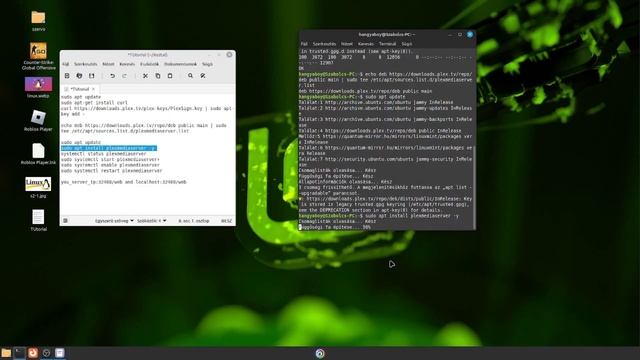This screenshot has height=360, width=640.
Task: Open the Terminál menu in the terminal window
Action: (387, 44)
